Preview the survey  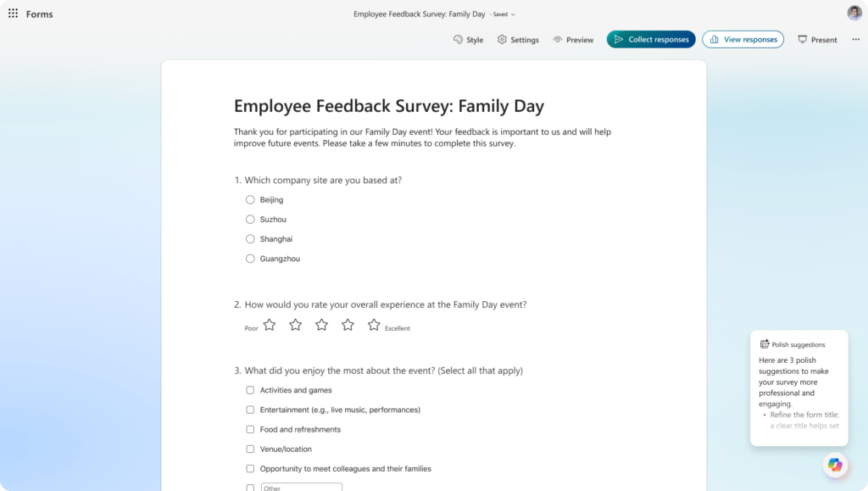click(573, 39)
